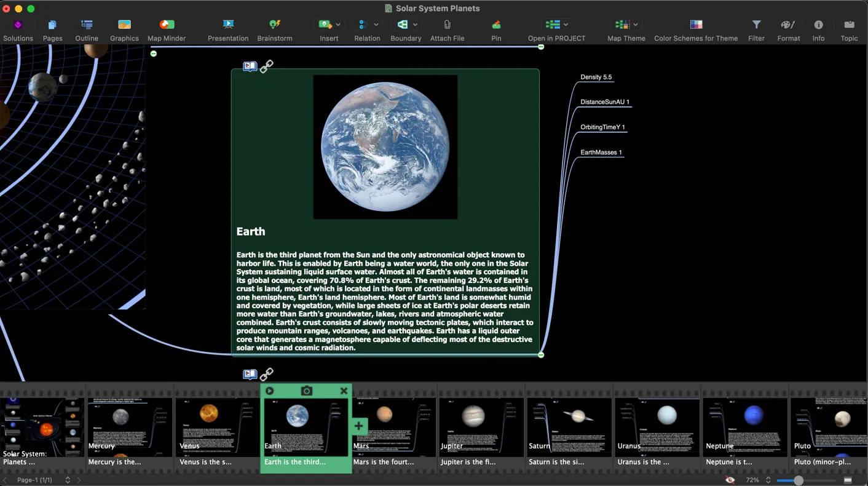Click the hyperlink chain icon above the Earth topic
Viewport: 868px width, 486px height.
pyautogui.click(x=266, y=66)
